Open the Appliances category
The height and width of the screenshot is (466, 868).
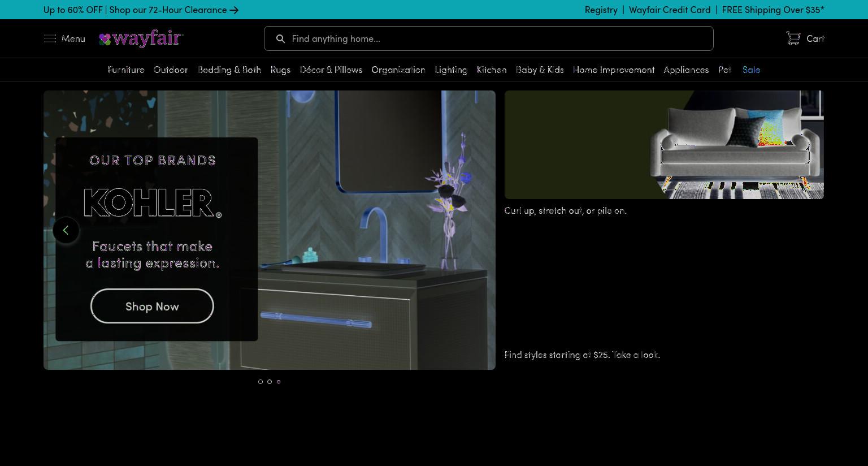[686, 70]
